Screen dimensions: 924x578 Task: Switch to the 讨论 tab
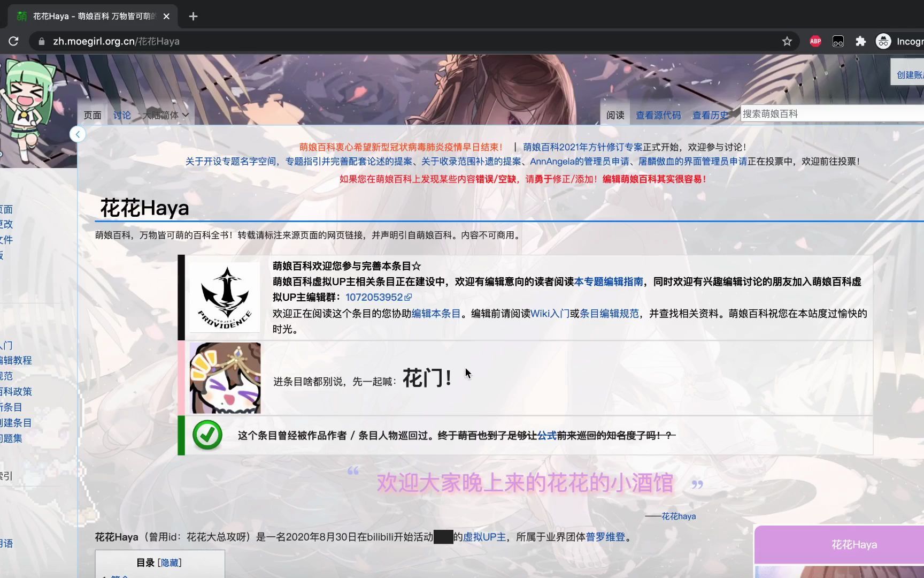pyautogui.click(x=122, y=115)
